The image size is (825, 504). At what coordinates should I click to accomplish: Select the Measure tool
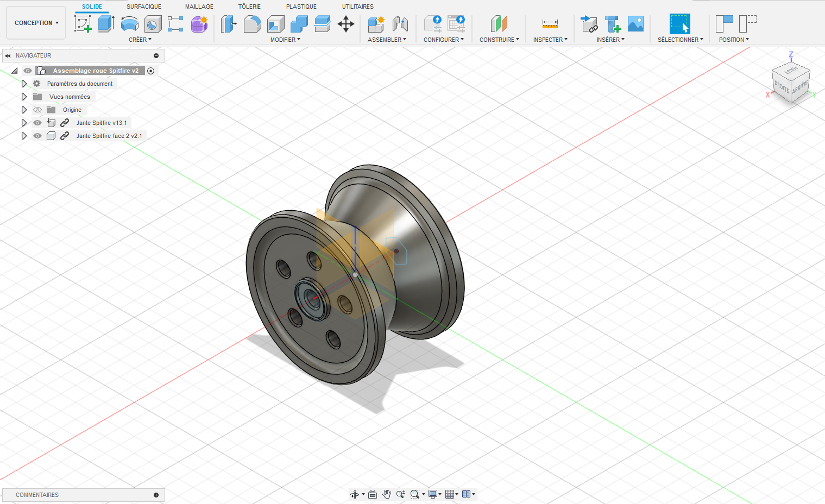[x=550, y=24]
